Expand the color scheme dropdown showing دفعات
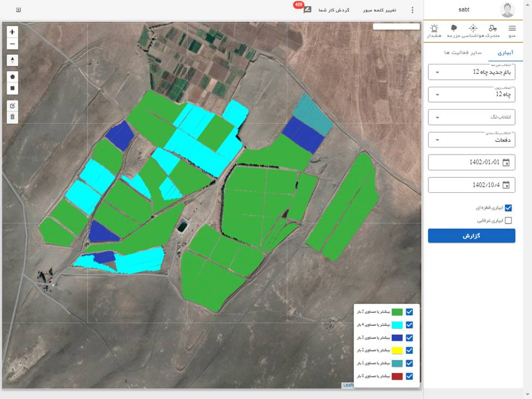The height and width of the screenshot is (399, 532). click(471, 140)
